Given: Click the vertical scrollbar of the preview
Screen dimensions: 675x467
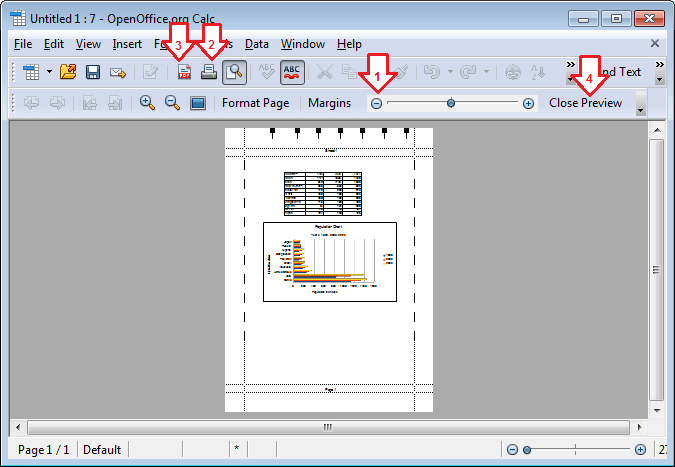Looking at the screenshot, I should pyautogui.click(x=656, y=270).
